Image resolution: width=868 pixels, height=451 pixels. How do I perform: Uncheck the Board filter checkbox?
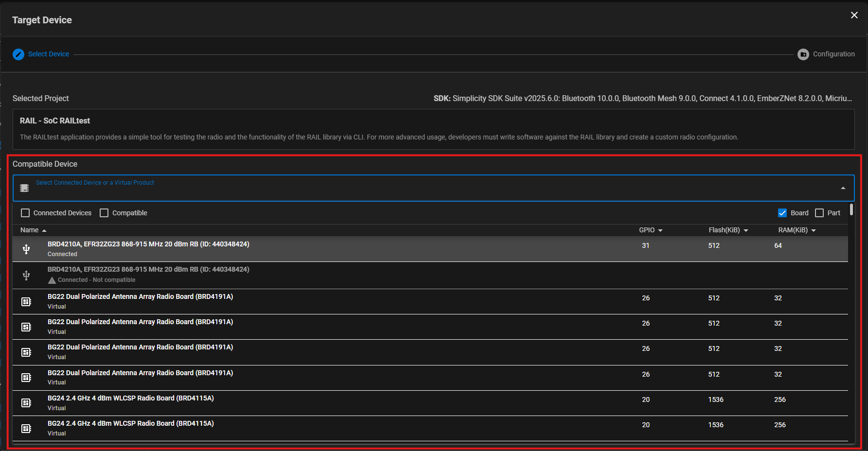click(782, 213)
